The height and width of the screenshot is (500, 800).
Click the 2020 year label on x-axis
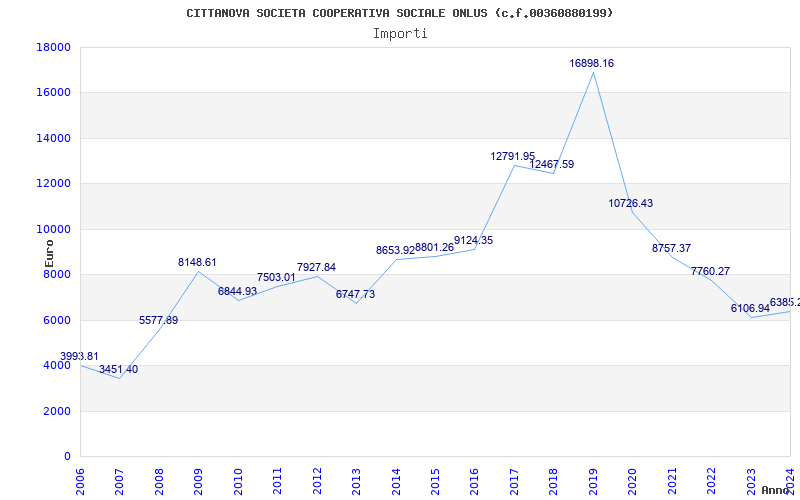click(x=632, y=481)
